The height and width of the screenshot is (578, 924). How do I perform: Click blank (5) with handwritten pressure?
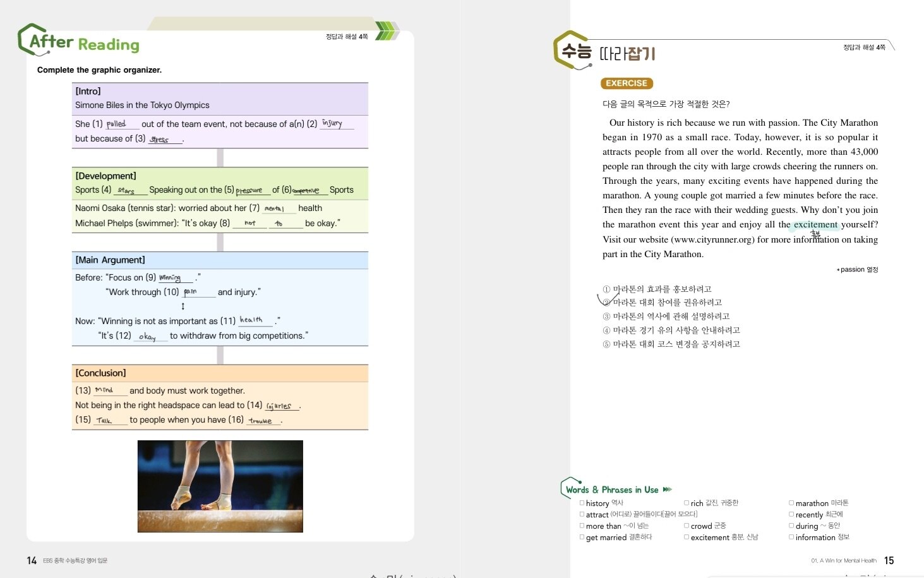tap(253, 190)
